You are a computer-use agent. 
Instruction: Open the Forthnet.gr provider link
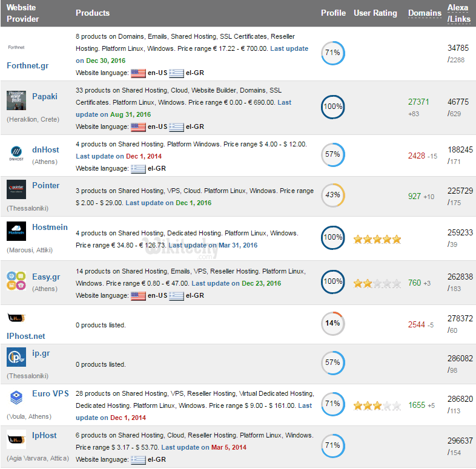tap(28, 66)
